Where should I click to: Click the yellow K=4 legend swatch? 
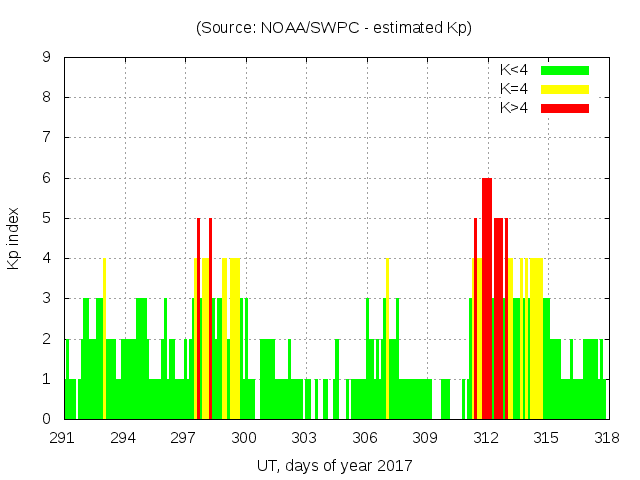click(564, 89)
